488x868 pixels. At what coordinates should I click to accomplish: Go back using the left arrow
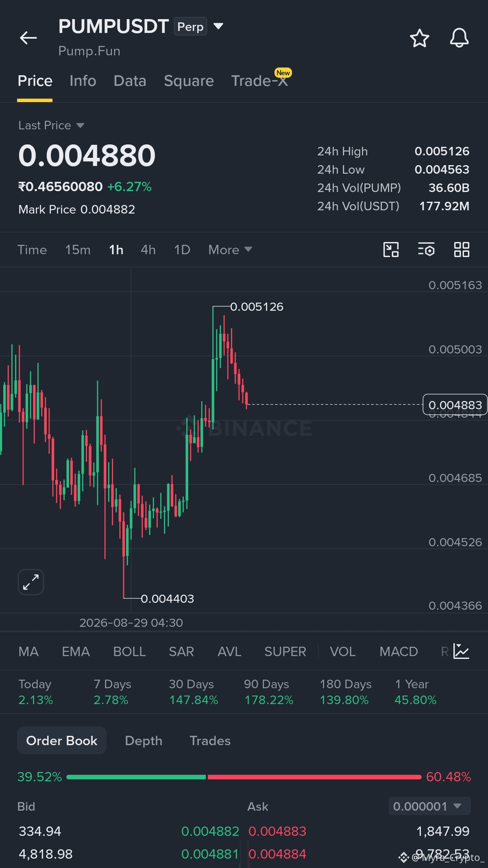click(28, 38)
